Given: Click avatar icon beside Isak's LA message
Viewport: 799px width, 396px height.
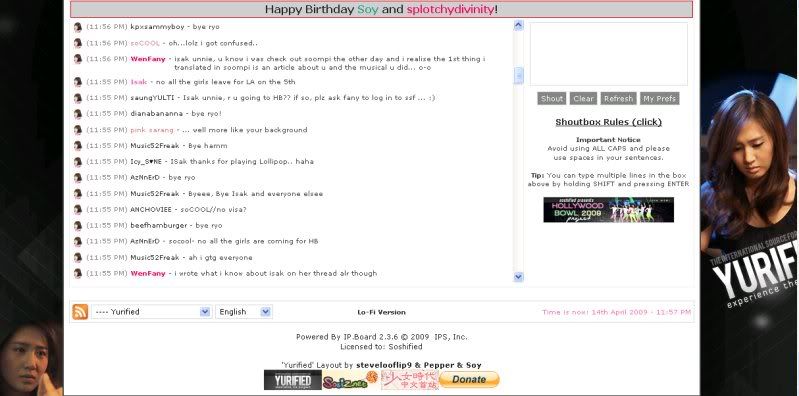Looking at the screenshot, I should coord(77,82).
